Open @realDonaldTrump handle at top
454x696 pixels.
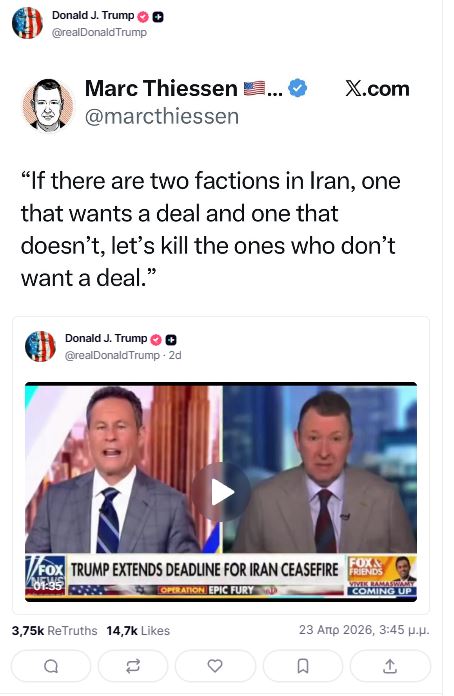tap(99, 32)
